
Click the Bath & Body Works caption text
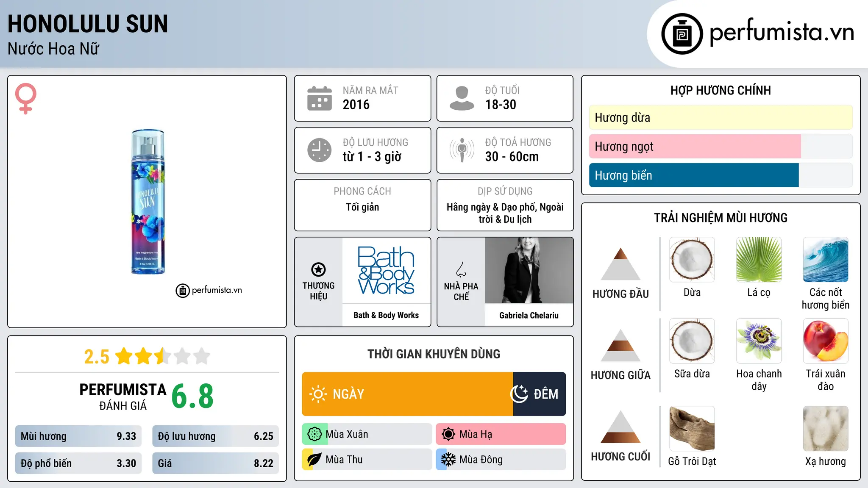tap(386, 315)
